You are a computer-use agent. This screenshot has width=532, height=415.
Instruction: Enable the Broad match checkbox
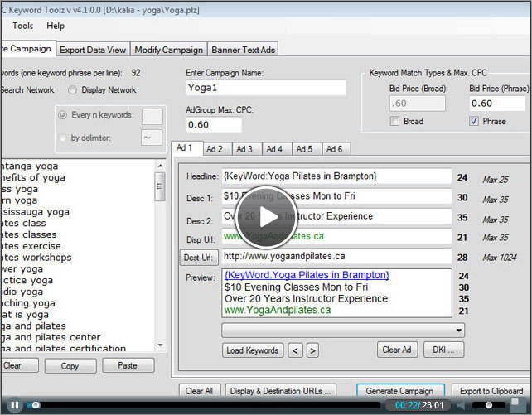click(394, 122)
